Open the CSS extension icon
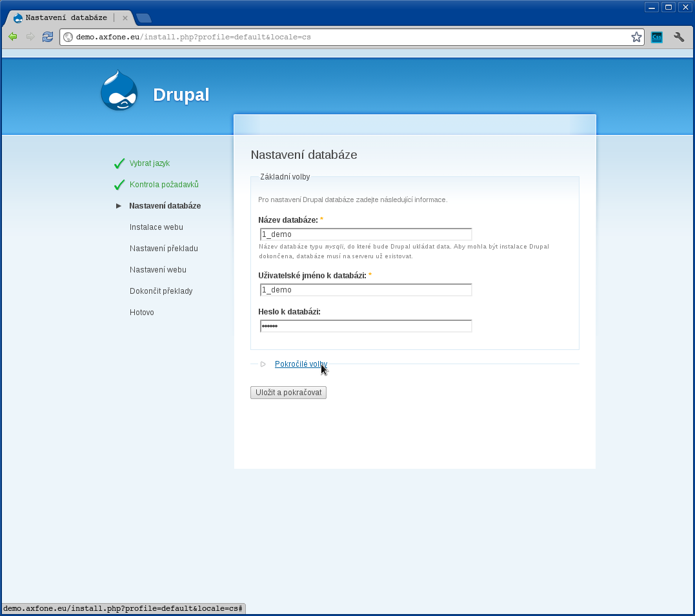This screenshot has height=616, width=695. (x=657, y=37)
